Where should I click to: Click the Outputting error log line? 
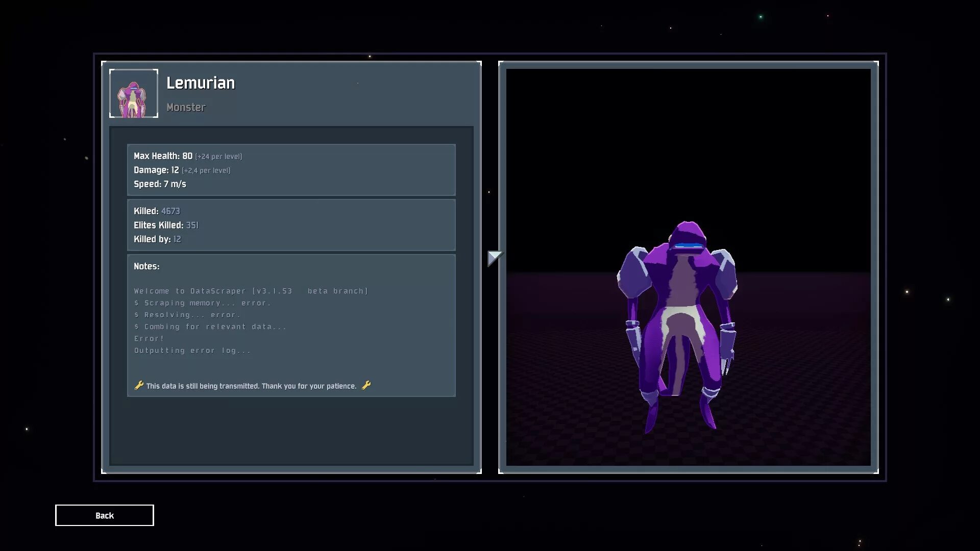[x=192, y=350]
